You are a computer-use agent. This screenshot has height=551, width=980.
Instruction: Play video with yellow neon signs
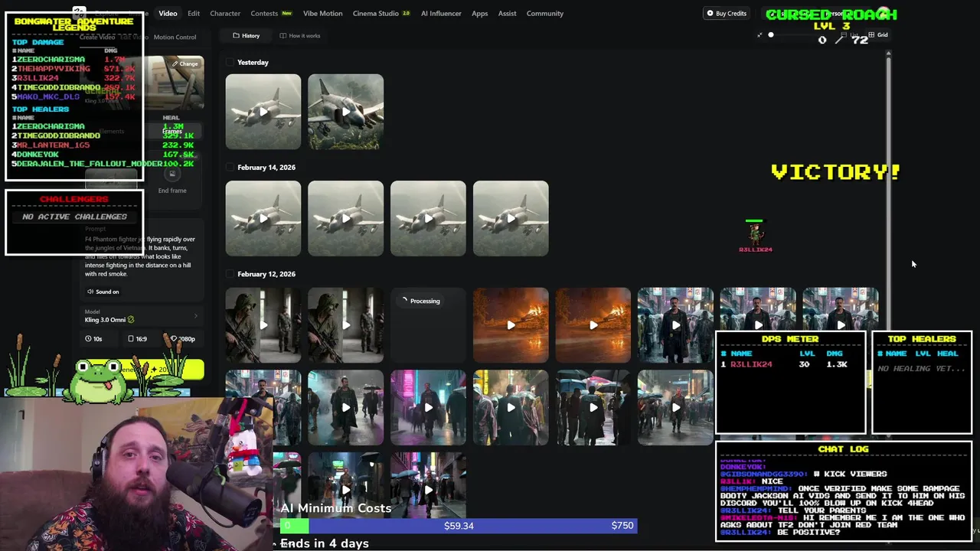pos(511,407)
